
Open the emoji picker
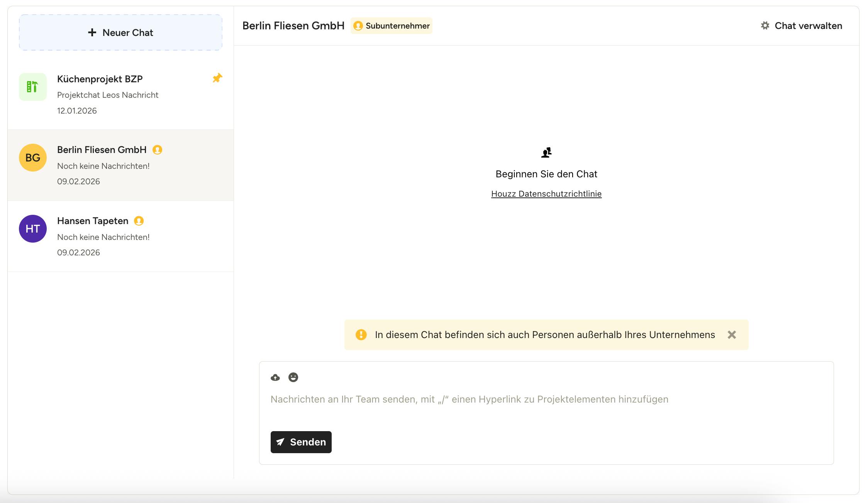click(x=293, y=377)
